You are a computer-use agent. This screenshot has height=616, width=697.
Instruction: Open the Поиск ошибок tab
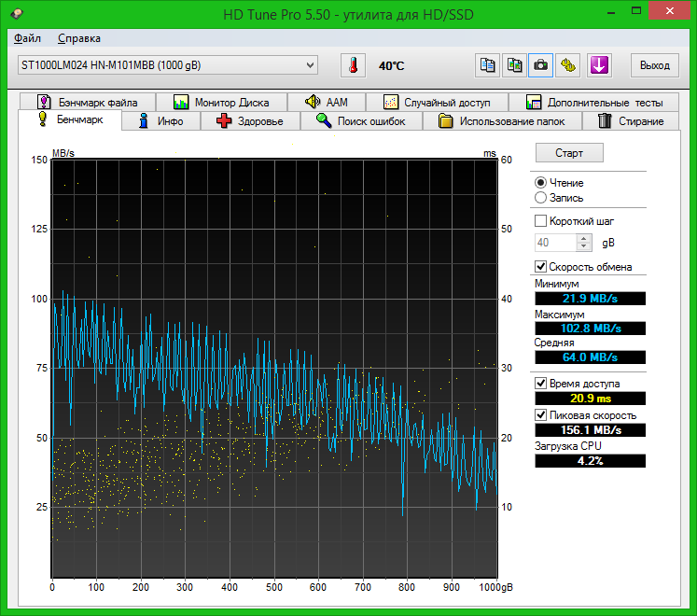(361, 121)
